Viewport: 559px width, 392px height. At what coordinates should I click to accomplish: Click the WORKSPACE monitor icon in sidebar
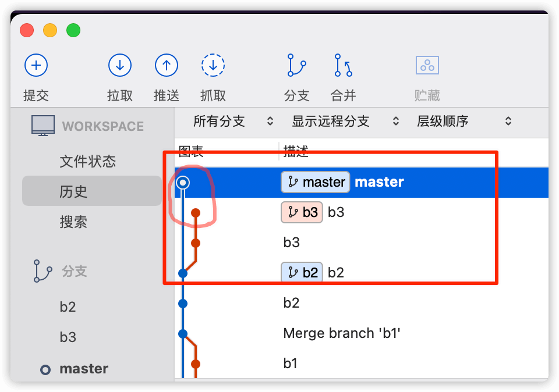tap(43, 126)
